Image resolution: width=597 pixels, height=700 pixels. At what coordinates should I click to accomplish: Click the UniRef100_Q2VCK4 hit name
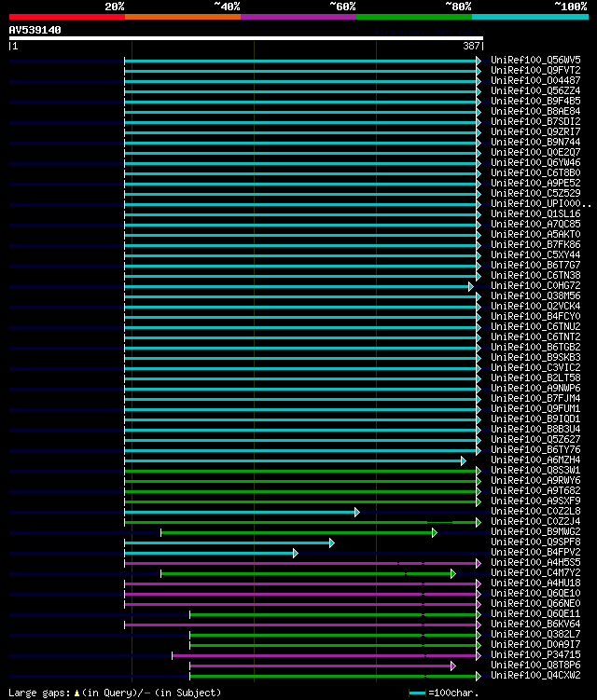tap(535, 307)
